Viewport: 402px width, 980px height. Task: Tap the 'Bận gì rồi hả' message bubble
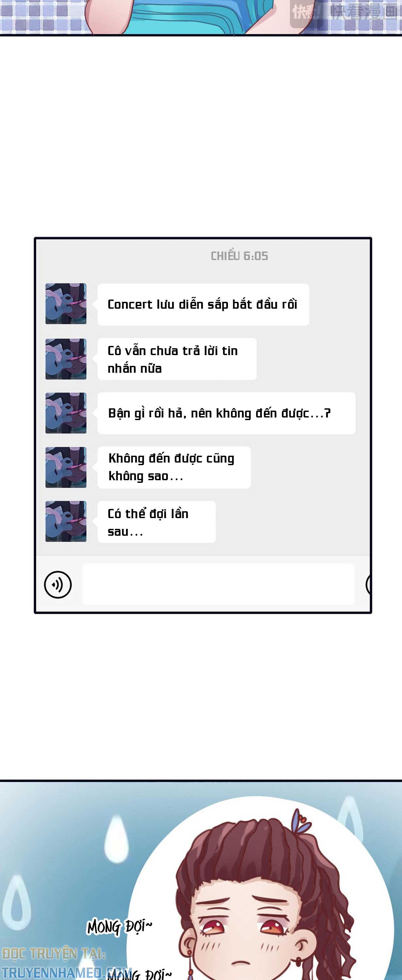pyautogui.click(x=226, y=413)
